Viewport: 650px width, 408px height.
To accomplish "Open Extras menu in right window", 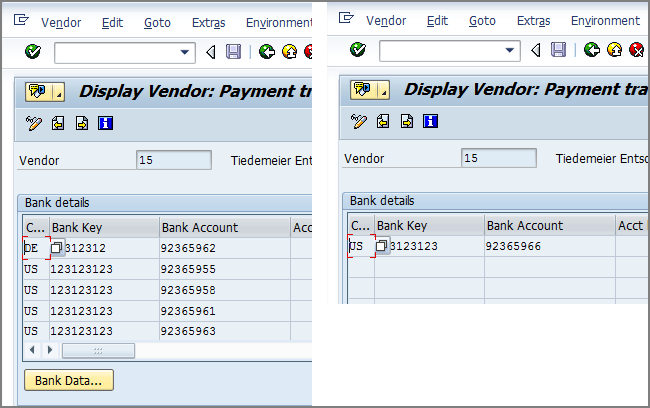I will click(534, 20).
